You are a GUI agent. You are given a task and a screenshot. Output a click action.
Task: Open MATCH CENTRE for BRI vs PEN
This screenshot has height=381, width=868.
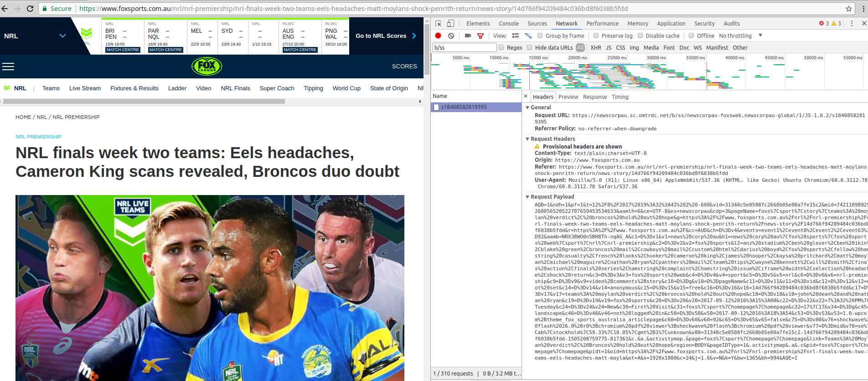coord(123,50)
